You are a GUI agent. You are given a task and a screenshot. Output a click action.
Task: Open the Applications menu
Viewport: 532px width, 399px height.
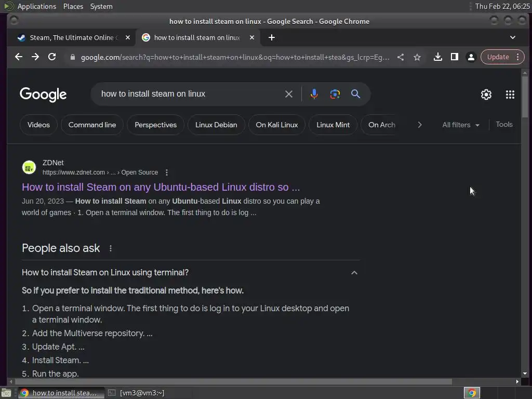[36, 6]
